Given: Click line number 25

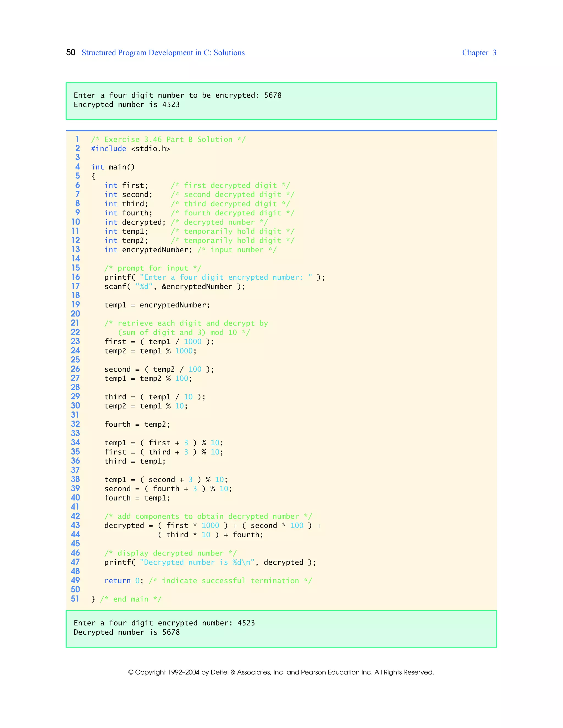Looking at the screenshot, I should (75, 360).
